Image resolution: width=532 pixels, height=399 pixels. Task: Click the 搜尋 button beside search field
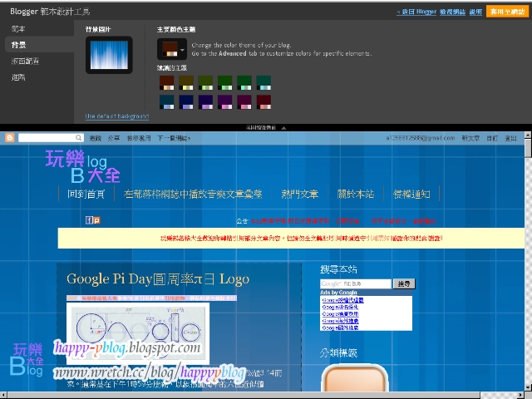404,283
